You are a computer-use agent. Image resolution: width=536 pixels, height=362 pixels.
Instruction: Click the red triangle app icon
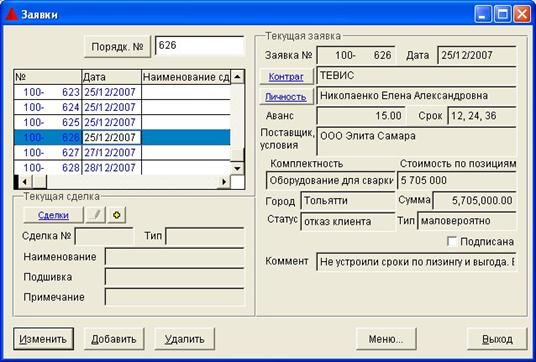11,14
